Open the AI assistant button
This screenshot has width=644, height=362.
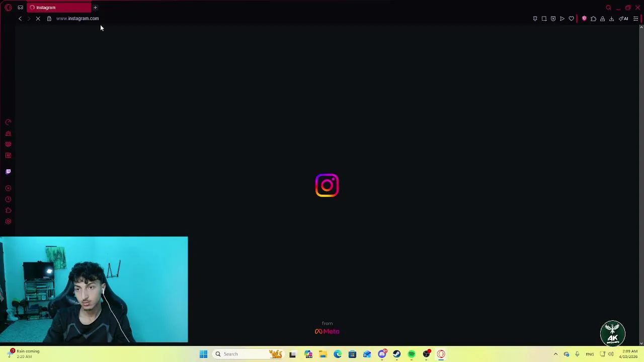(623, 19)
